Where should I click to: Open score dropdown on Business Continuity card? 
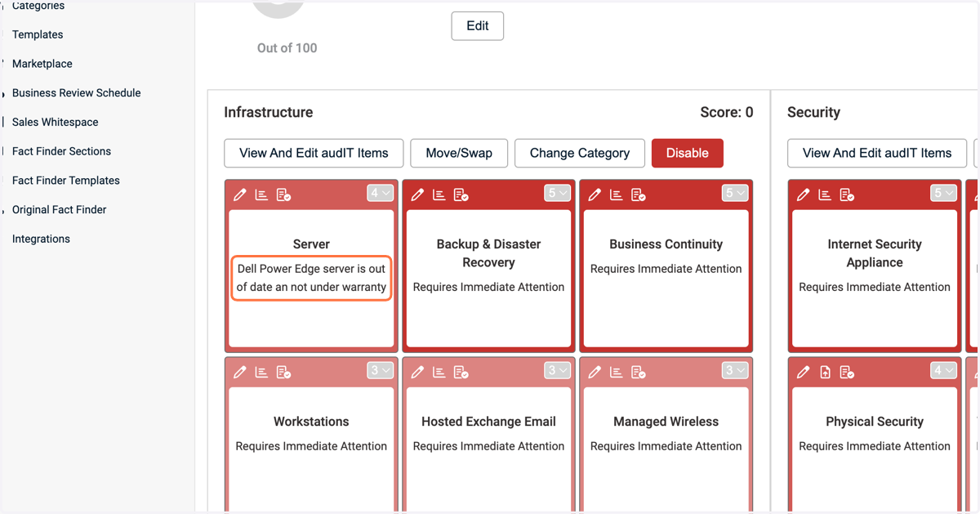point(735,194)
